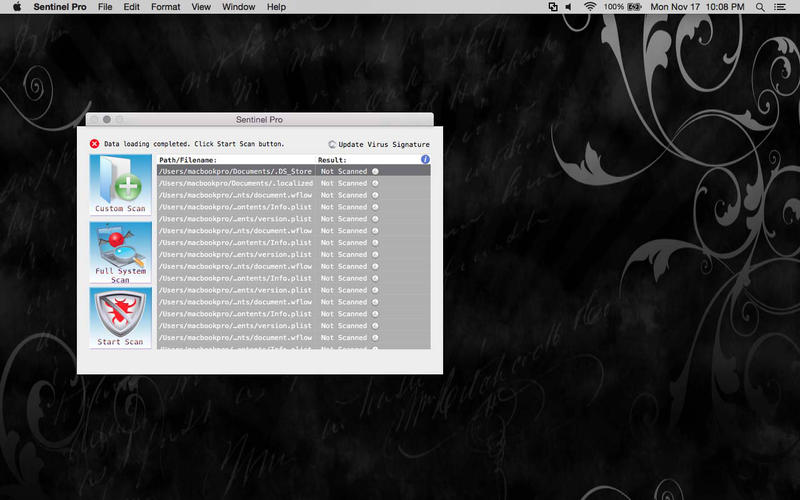Click the Start Scan shield icon
Viewport: 800px width, 500px height.
click(120, 318)
